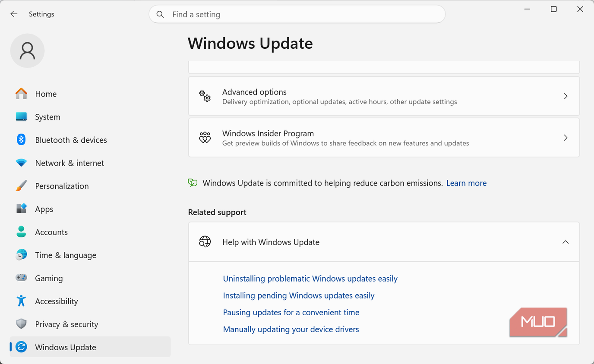Viewport: 594px width, 364px height.
Task: Select Apps in the sidebar
Action: coord(90,209)
